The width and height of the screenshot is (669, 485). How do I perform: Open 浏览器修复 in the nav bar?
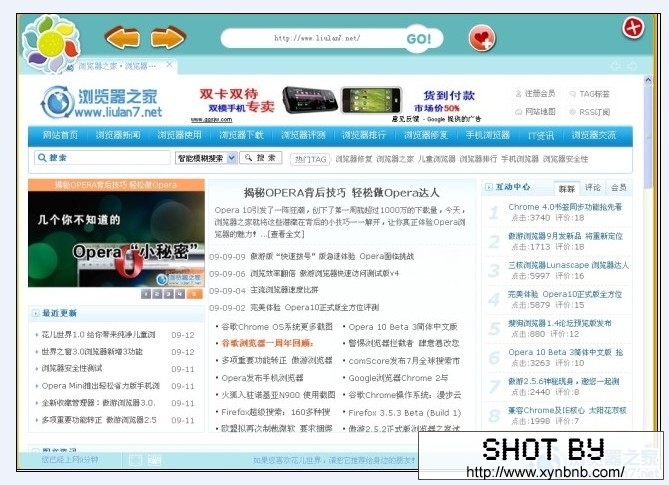click(426, 135)
